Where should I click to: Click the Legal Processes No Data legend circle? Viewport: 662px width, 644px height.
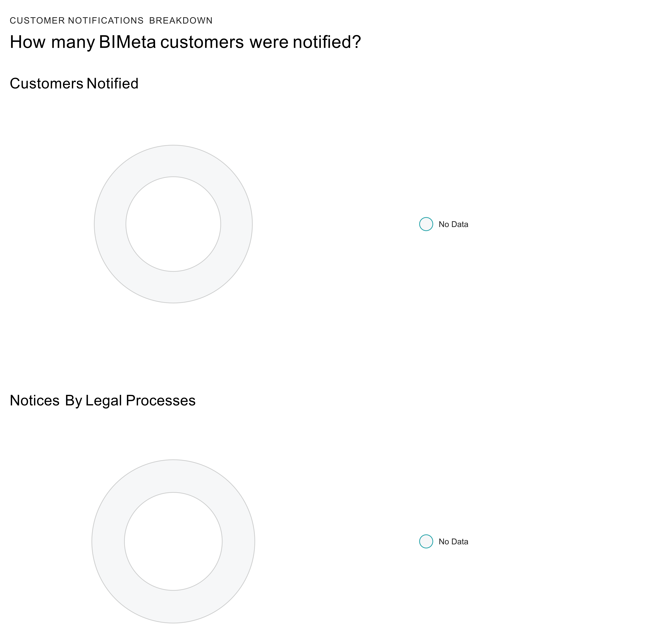click(426, 541)
